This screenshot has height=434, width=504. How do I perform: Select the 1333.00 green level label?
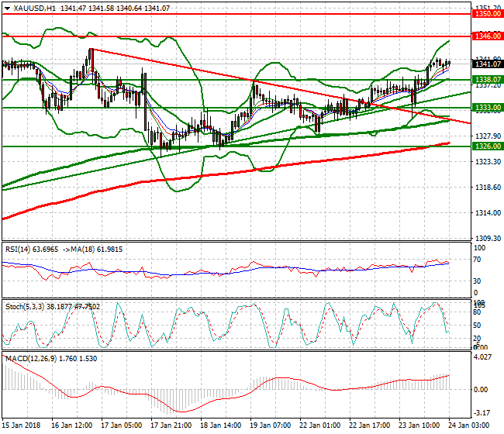point(488,108)
